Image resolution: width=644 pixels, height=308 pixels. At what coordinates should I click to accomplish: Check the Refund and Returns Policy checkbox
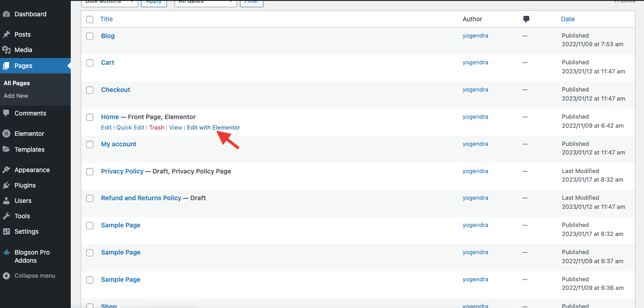(x=90, y=198)
